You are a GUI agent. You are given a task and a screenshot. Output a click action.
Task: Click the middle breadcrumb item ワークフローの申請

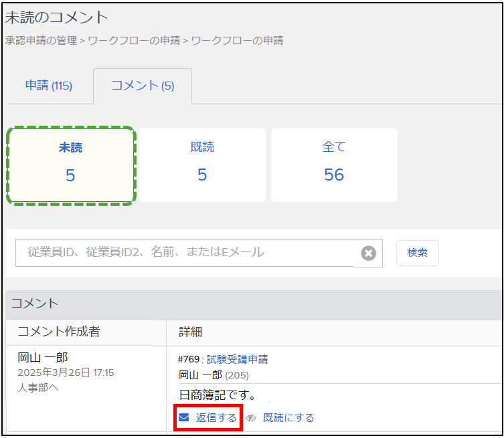pos(135,40)
